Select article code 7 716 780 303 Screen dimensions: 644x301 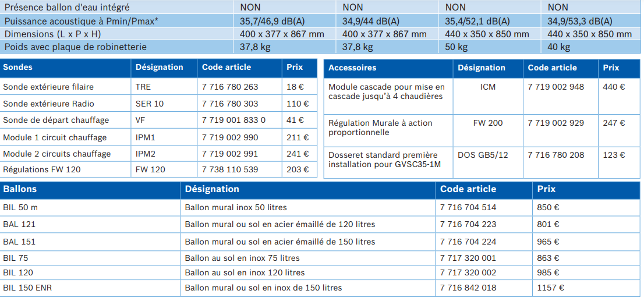point(230,104)
